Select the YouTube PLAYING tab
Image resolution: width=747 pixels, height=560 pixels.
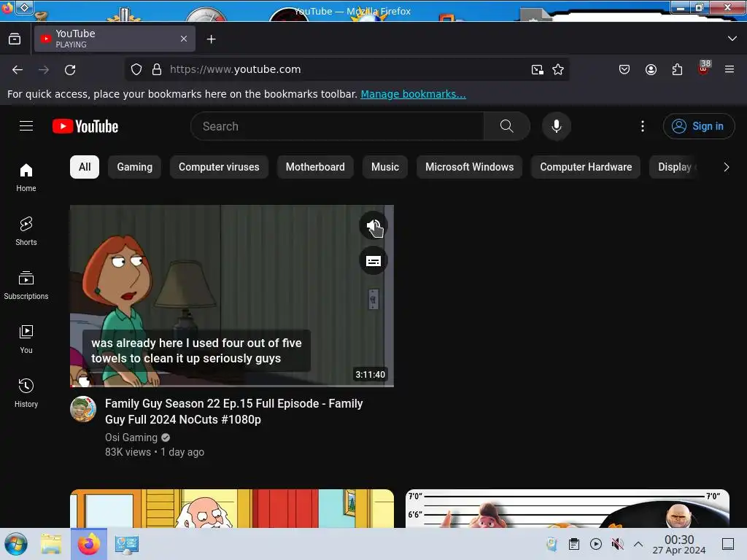(115, 39)
